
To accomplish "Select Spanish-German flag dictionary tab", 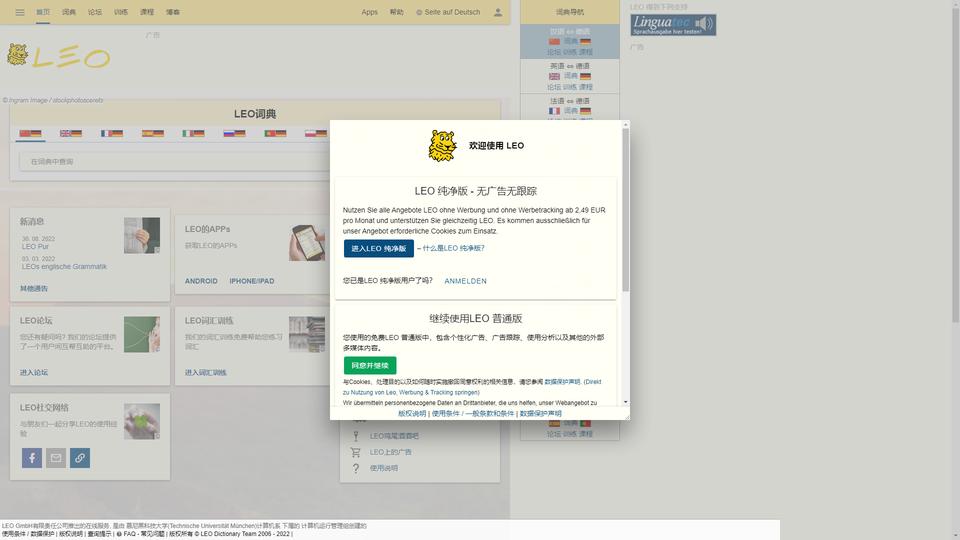I will [x=152, y=133].
